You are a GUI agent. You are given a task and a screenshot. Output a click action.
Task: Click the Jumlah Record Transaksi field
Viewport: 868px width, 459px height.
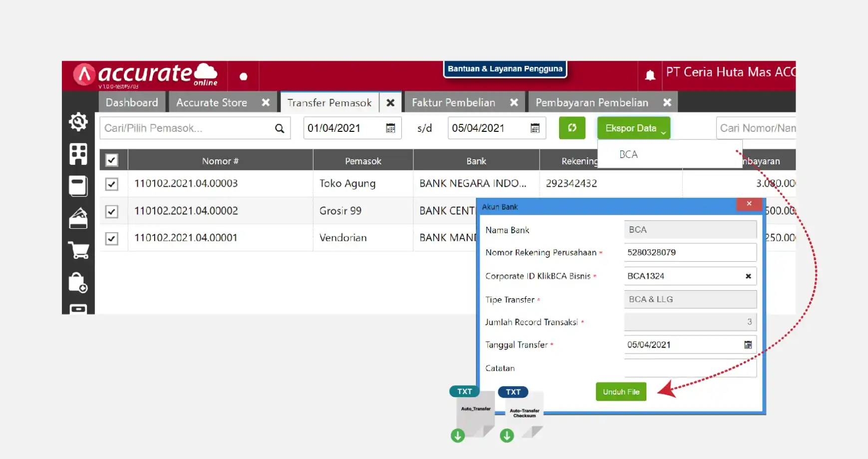(690, 322)
